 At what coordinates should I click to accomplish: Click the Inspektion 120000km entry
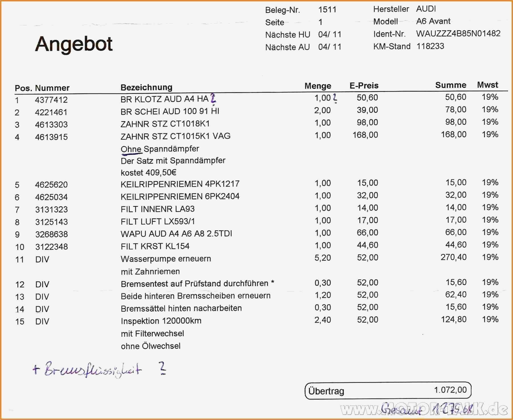[161, 321]
